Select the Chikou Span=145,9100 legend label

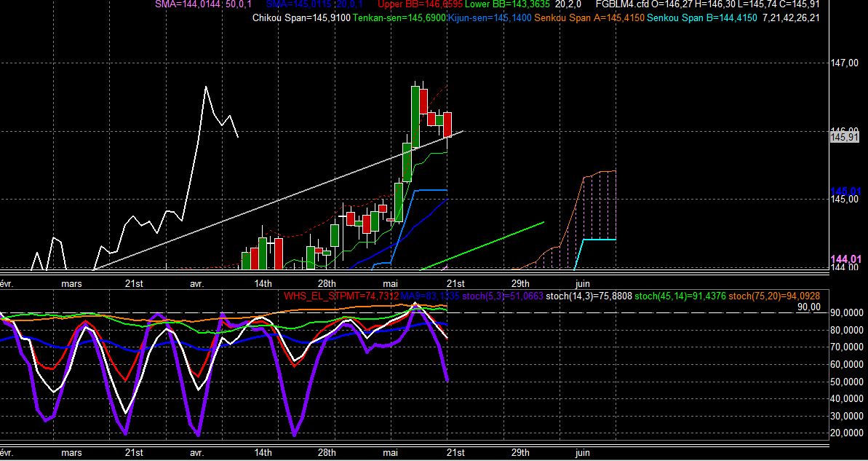pyautogui.click(x=301, y=17)
